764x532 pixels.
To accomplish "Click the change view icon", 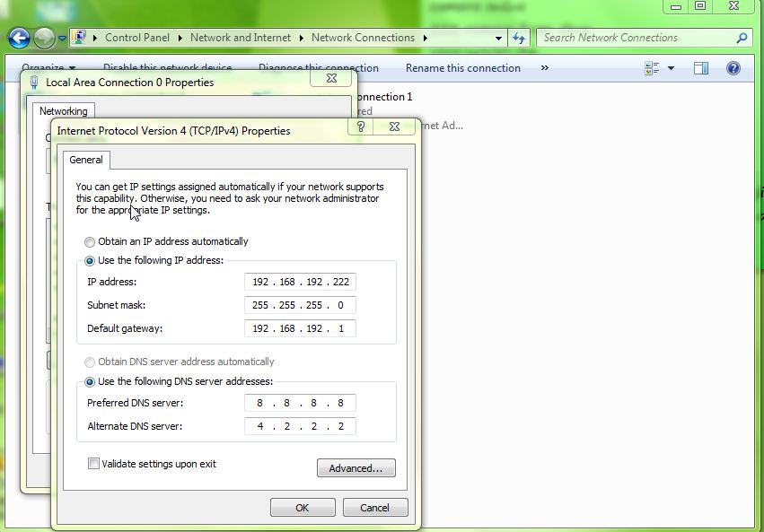I will tap(652, 68).
